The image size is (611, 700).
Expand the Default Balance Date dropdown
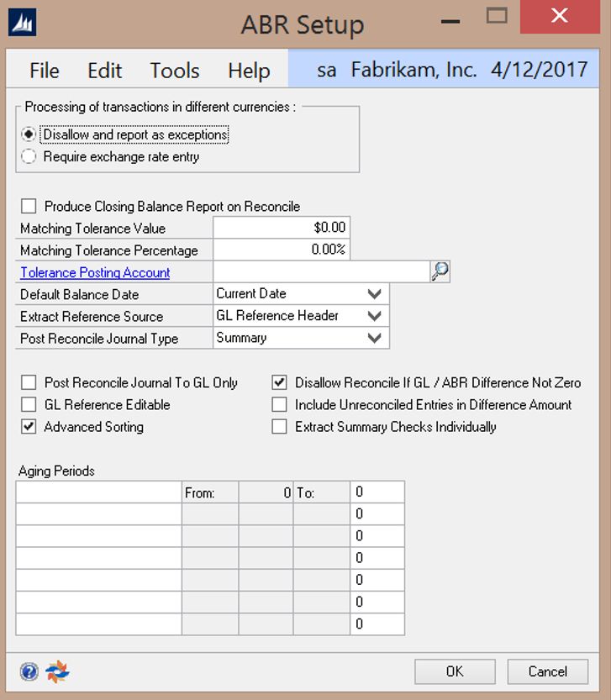coord(375,294)
